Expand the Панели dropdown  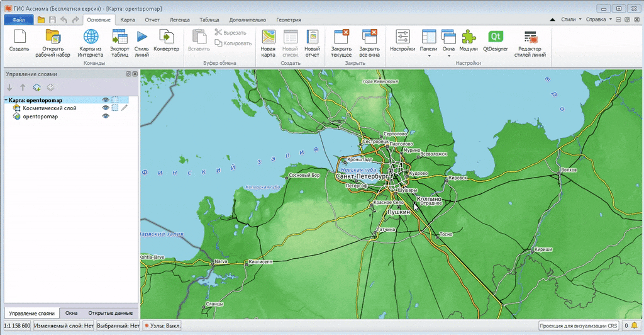[x=428, y=55]
